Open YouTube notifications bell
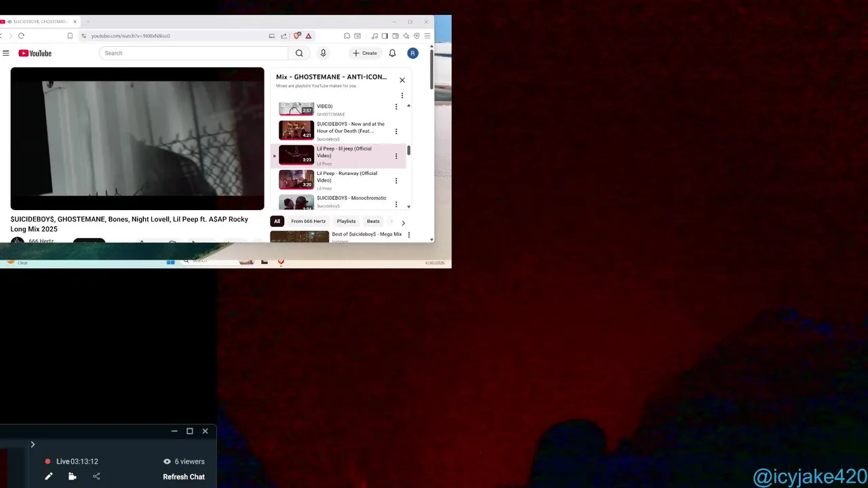The image size is (868, 488). (x=392, y=53)
